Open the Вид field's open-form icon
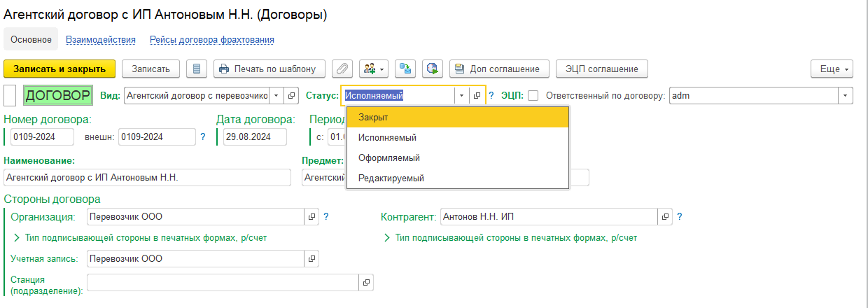This screenshot has width=868, height=308. tap(293, 96)
